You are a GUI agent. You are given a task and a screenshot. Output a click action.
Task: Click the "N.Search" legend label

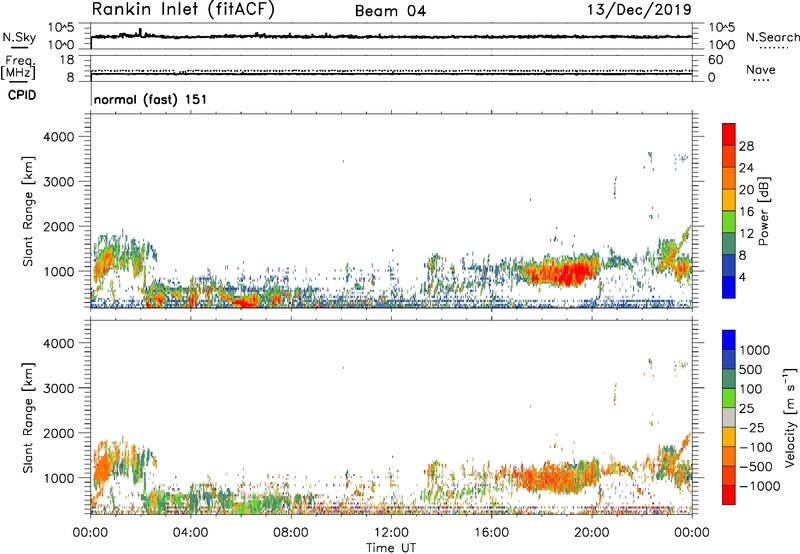point(773,37)
